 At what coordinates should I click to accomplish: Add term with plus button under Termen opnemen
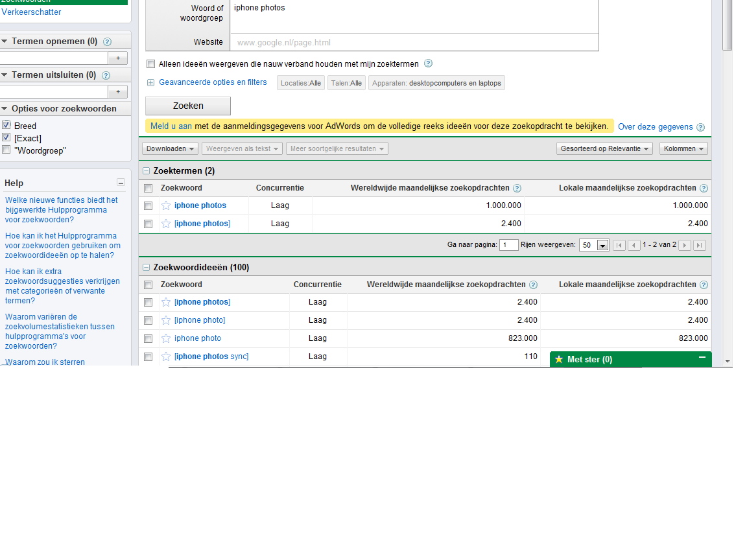(x=118, y=58)
